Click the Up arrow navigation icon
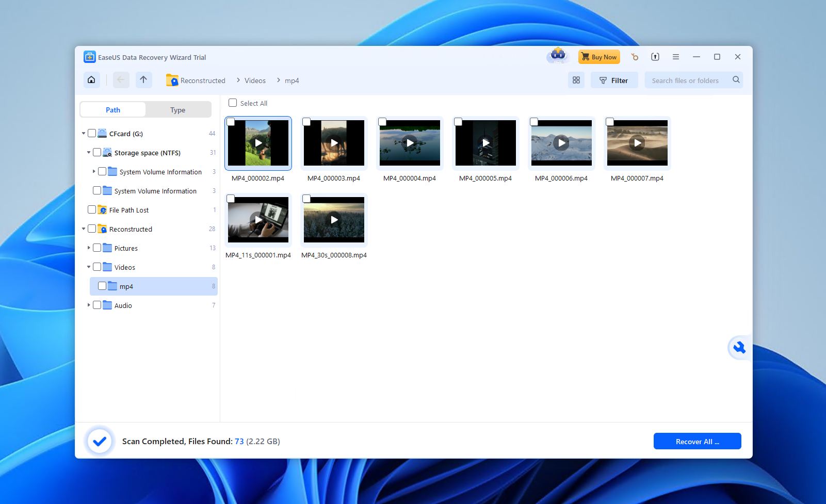This screenshot has height=504, width=826. pos(143,80)
